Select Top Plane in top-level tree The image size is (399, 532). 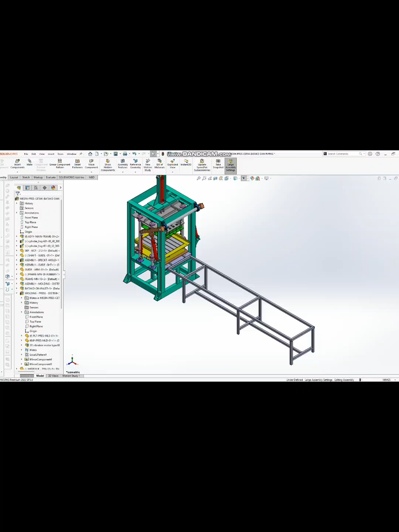(30, 222)
